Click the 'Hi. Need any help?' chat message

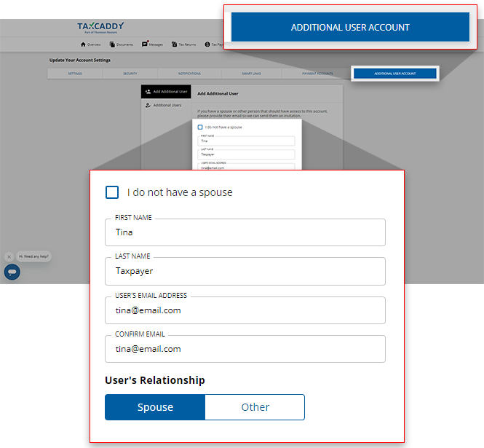(x=33, y=256)
